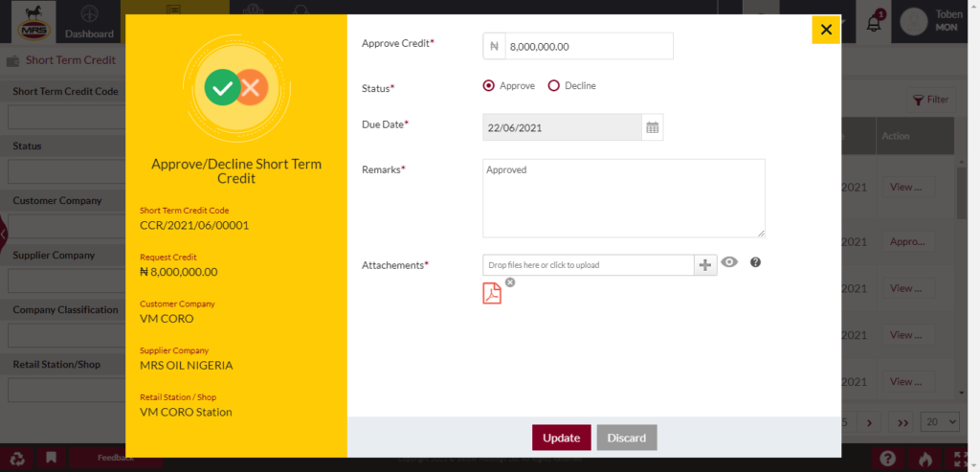The width and height of the screenshot is (980, 472).
Task: Click the MRS OIL NIGERIA supplier text
Action: point(187,365)
